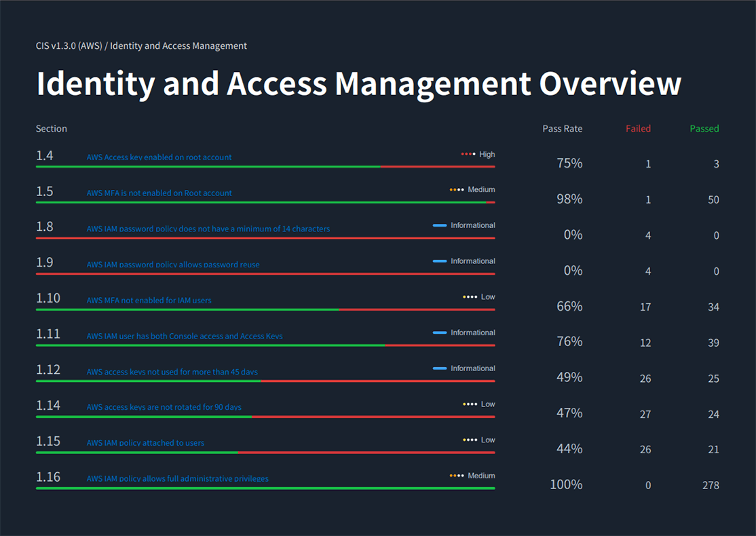
Task: Click the section number '1.5'
Action: (x=44, y=191)
